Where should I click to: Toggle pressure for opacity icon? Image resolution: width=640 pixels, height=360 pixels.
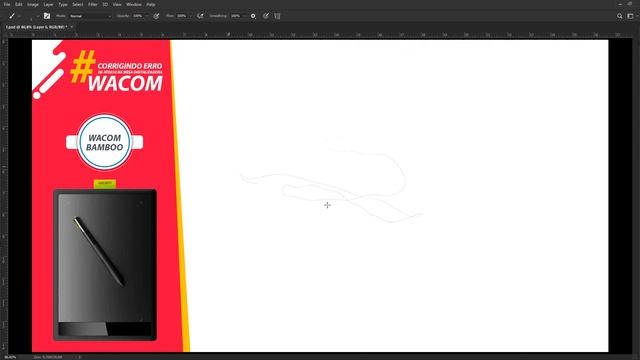point(156,16)
